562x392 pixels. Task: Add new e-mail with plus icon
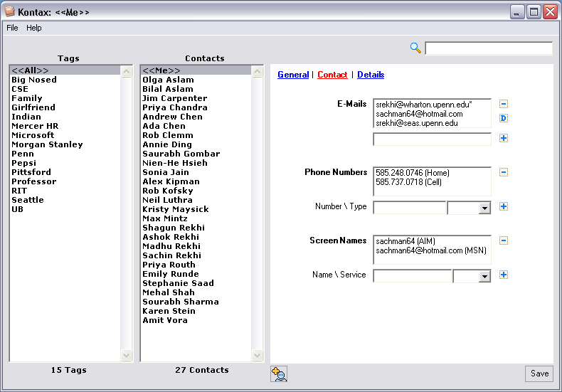(x=504, y=138)
